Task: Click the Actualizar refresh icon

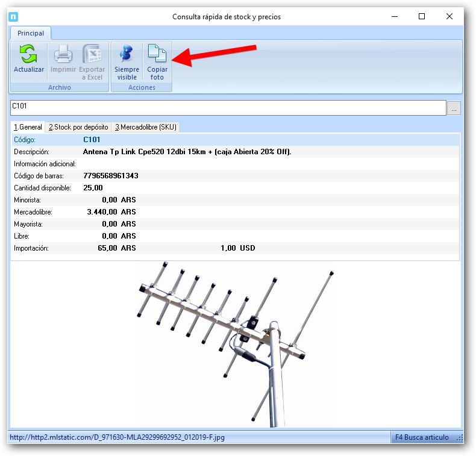Action: click(x=29, y=55)
